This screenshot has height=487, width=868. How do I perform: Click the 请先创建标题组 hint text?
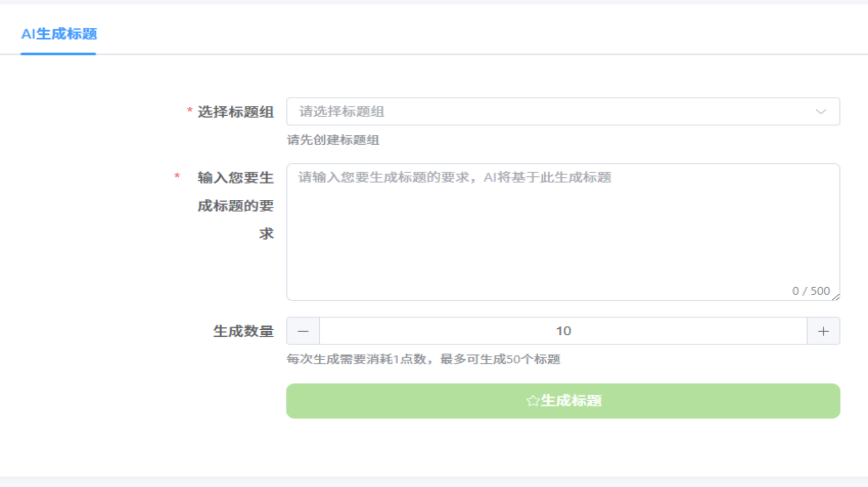click(x=333, y=140)
